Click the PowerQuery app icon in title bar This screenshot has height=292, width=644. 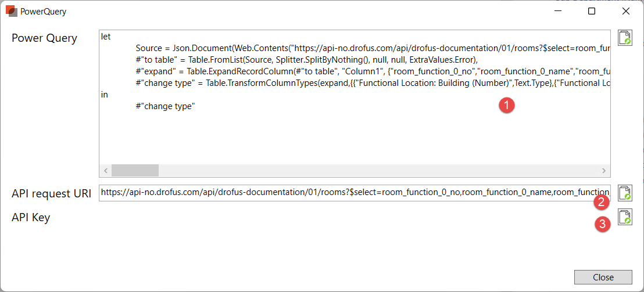point(11,10)
